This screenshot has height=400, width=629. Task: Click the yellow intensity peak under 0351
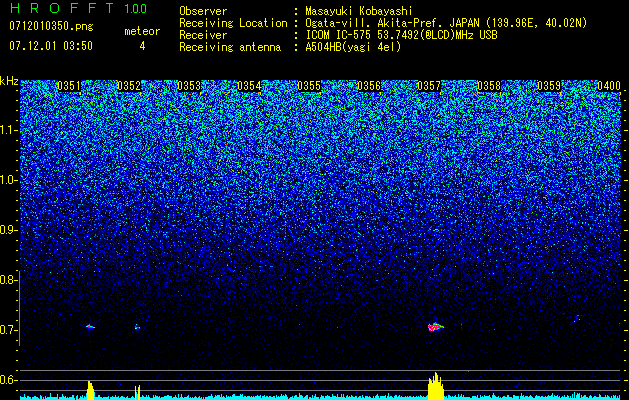[x=90, y=390]
